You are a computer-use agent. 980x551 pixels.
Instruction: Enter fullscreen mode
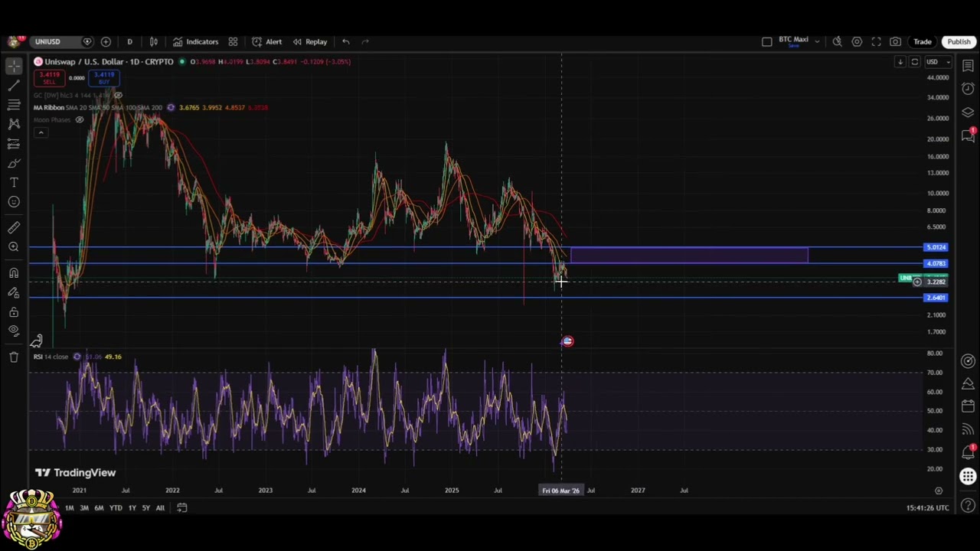click(x=876, y=41)
